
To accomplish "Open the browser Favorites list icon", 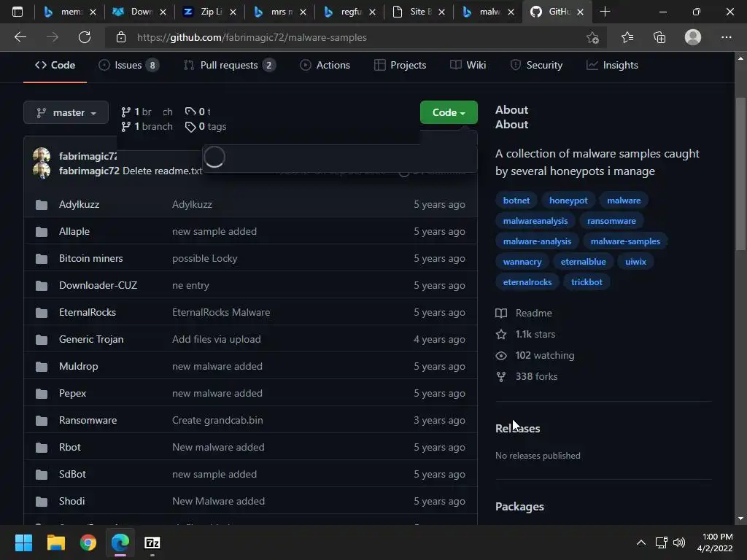I will tap(627, 37).
